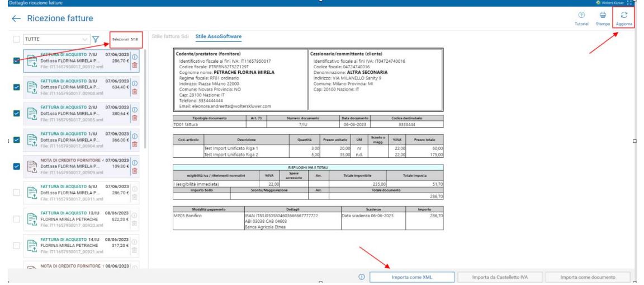Show info for invoice 7/IU
The width and height of the screenshot is (644, 285).
pos(134,57)
